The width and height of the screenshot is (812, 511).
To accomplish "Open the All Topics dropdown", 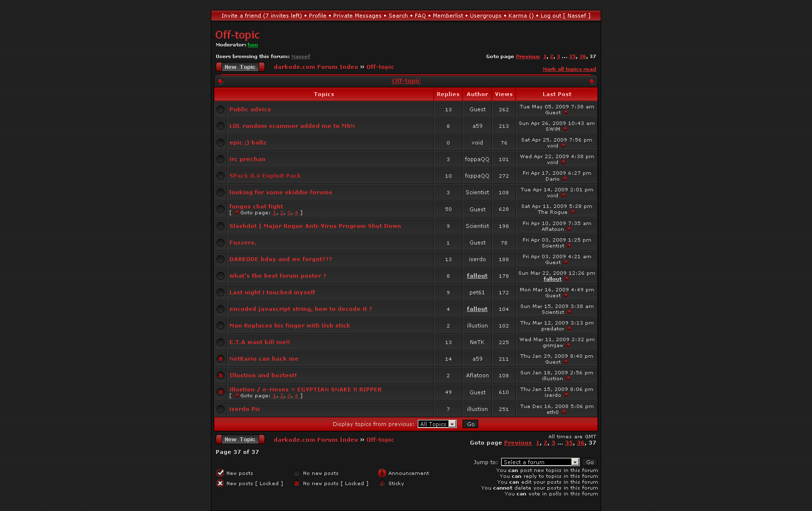I will (437, 424).
